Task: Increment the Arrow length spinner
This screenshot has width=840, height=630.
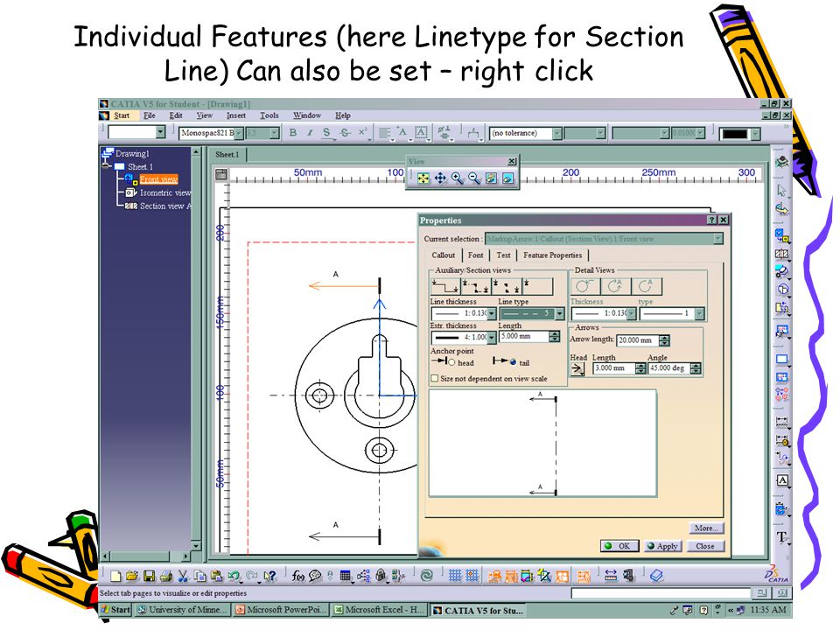Action: click(x=664, y=338)
